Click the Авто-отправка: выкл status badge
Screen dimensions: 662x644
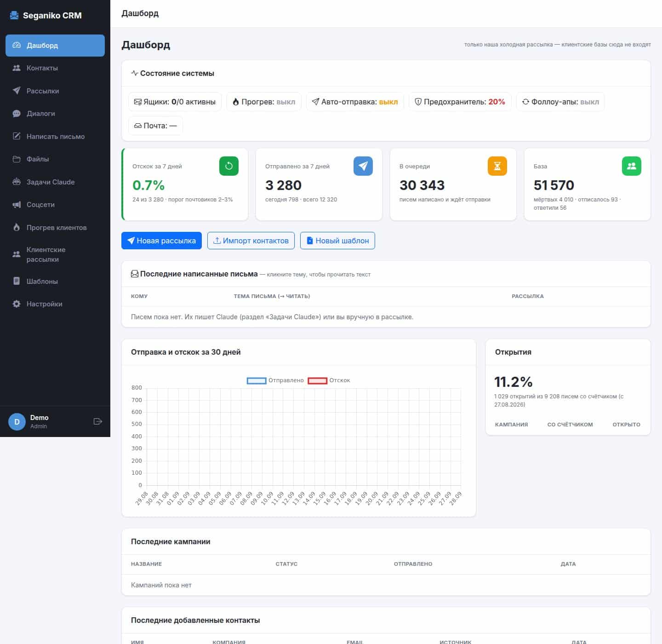click(x=355, y=102)
